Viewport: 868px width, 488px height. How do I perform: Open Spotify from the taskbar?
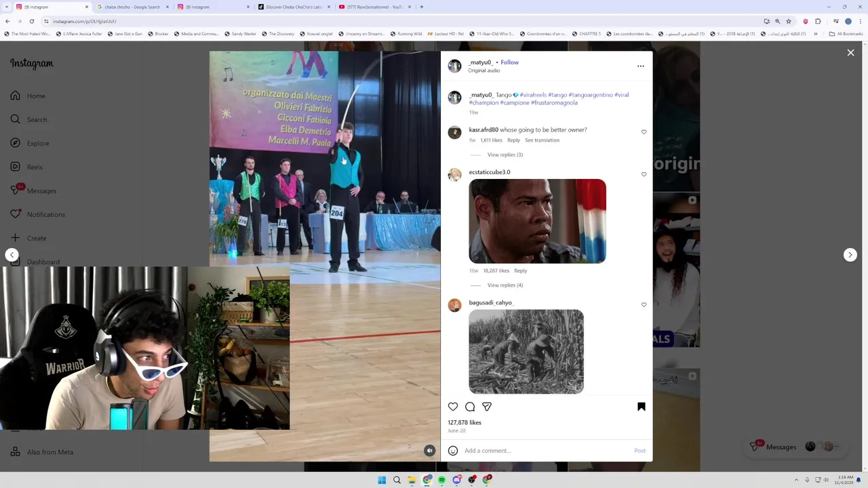(441, 480)
